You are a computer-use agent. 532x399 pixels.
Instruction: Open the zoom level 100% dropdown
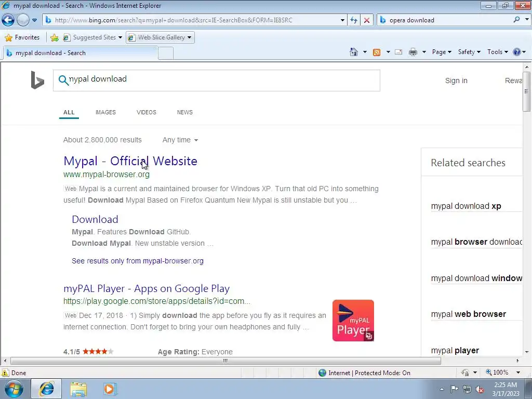coord(518,373)
